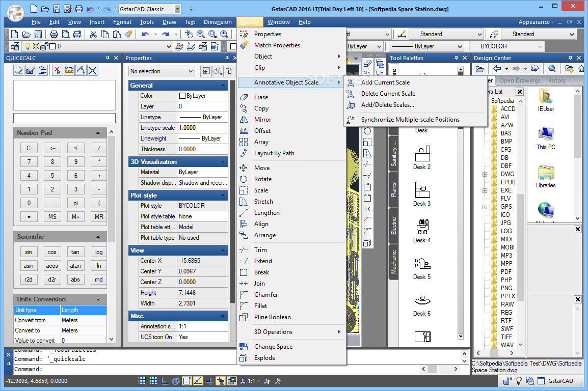Click the New drawing icon in the standard toolbar
The width and height of the screenshot is (588, 391).
[x=14, y=35]
